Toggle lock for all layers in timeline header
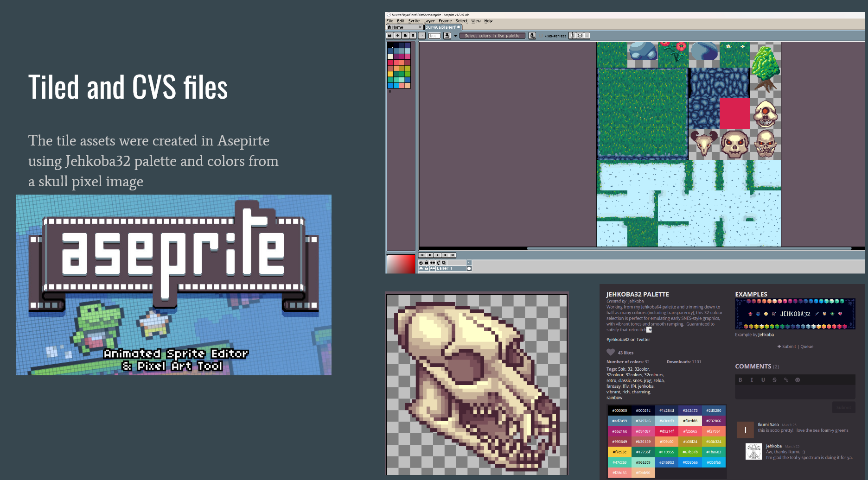 (x=427, y=263)
